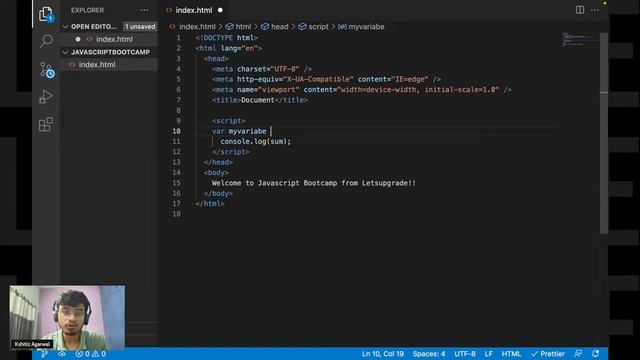Change encoding via UTF-8 status entry
The width and height of the screenshot is (640, 360).
[465, 354]
